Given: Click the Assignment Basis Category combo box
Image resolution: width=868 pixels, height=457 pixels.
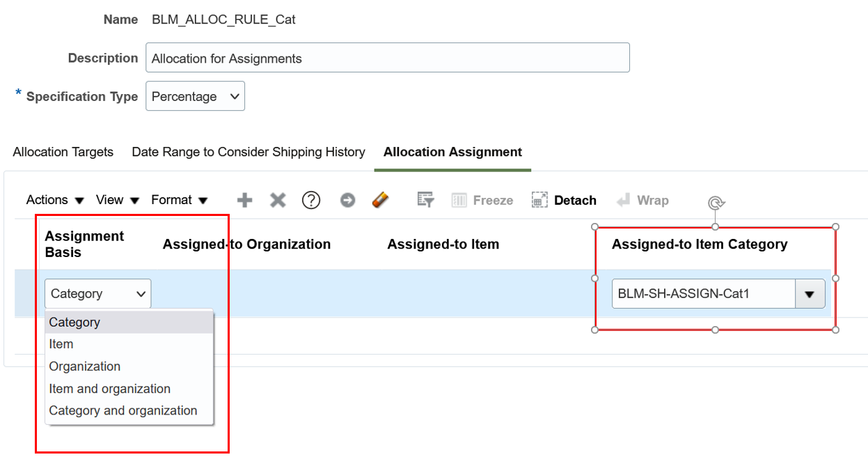Looking at the screenshot, I should tap(98, 294).
